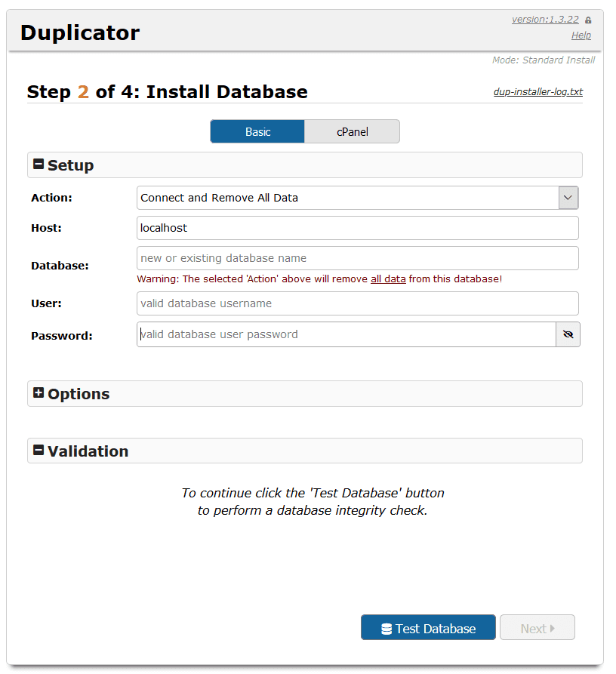Click the database icon inside Test Database button

coord(386,627)
